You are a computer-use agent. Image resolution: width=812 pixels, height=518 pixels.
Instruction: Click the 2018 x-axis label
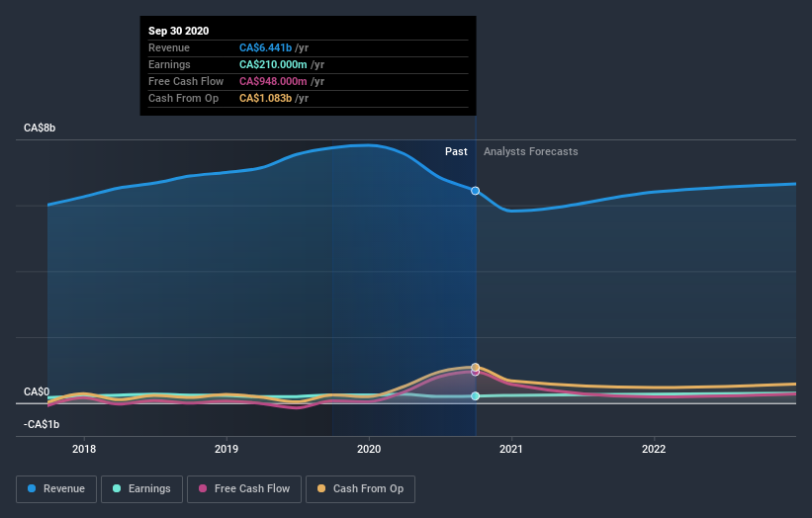(x=84, y=449)
